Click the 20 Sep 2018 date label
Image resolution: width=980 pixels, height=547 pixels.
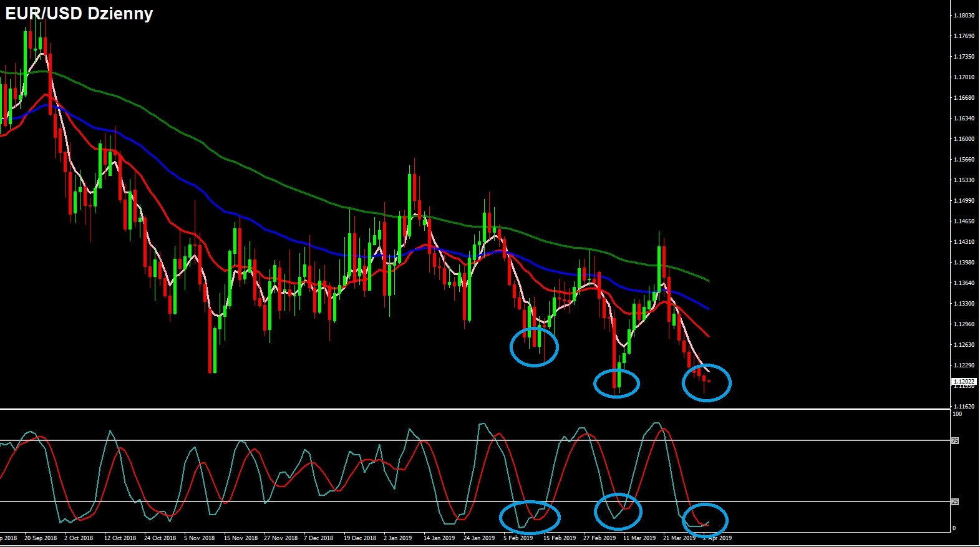40,538
